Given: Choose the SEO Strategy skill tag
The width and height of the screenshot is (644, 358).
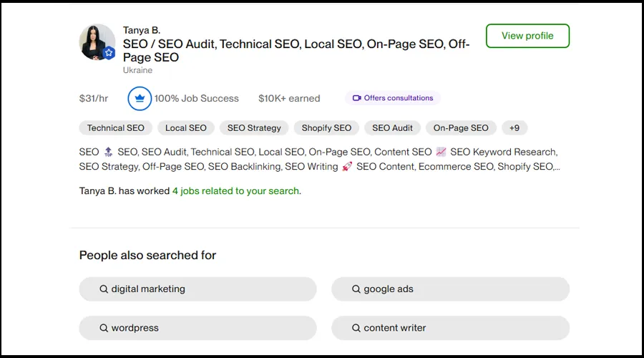Looking at the screenshot, I should coord(254,128).
